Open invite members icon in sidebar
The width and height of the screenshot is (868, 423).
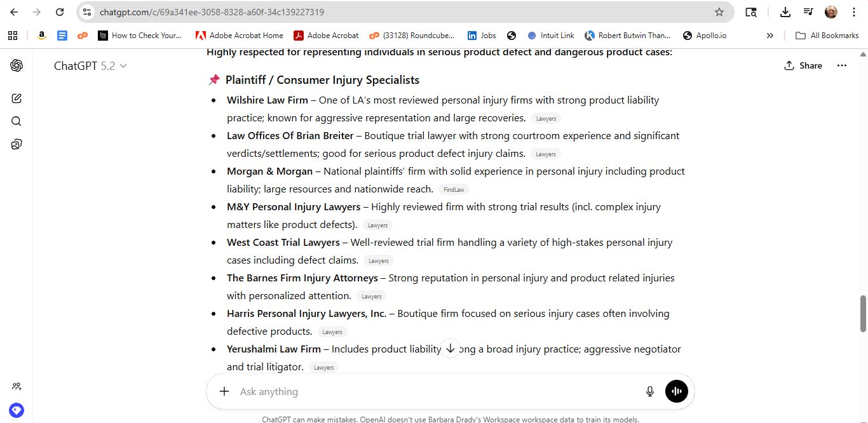pyautogui.click(x=17, y=386)
